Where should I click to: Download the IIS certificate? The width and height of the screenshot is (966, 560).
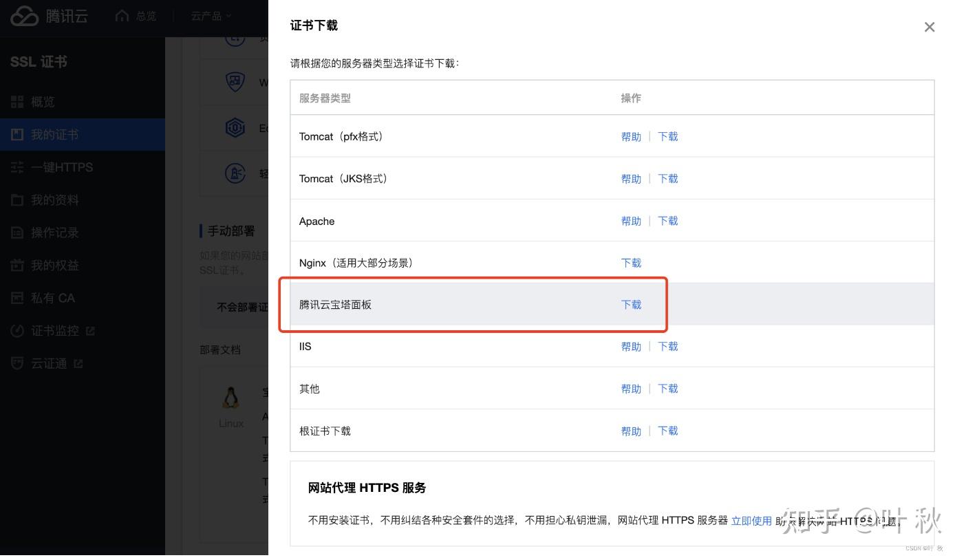[668, 347]
